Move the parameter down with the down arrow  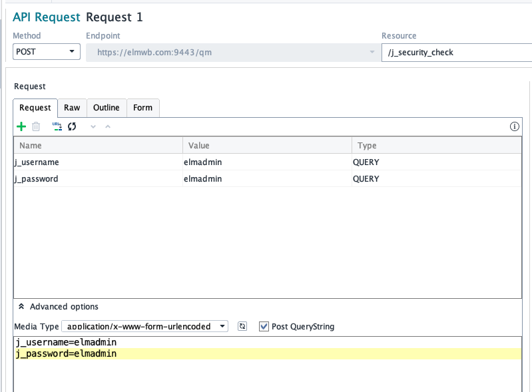93,126
